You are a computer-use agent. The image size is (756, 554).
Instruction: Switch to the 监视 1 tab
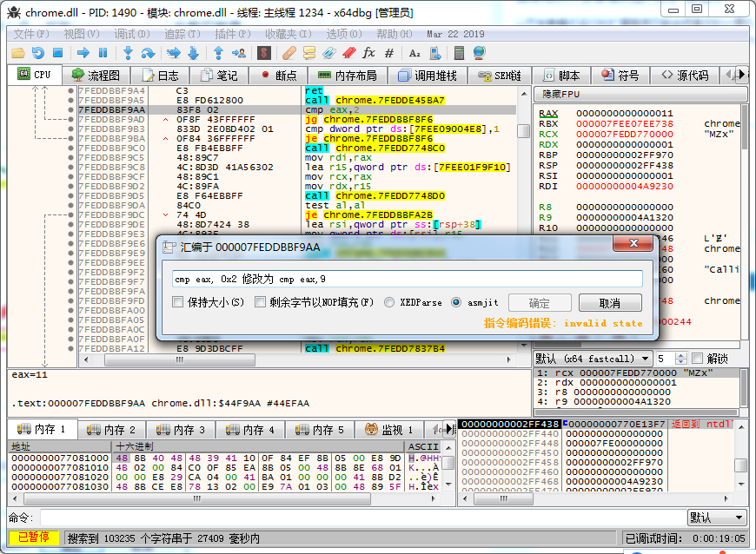tap(389, 429)
